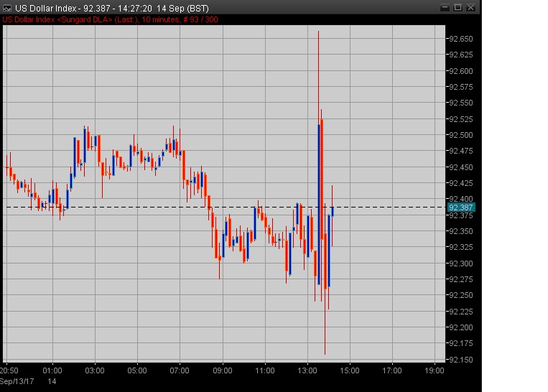
Task: Click the 92.300 price axis label
Action: (x=460, y=263)
